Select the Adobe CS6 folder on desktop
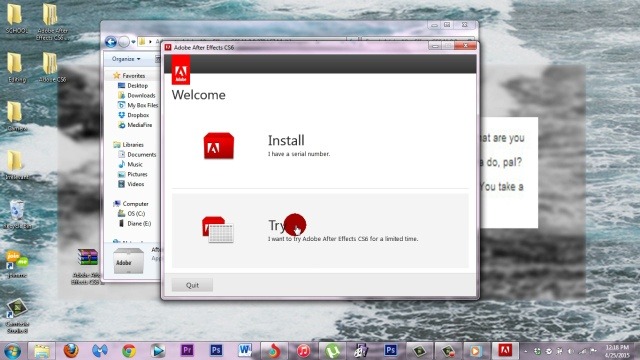This screenshot has height=360, width=640. pos(52,68)
